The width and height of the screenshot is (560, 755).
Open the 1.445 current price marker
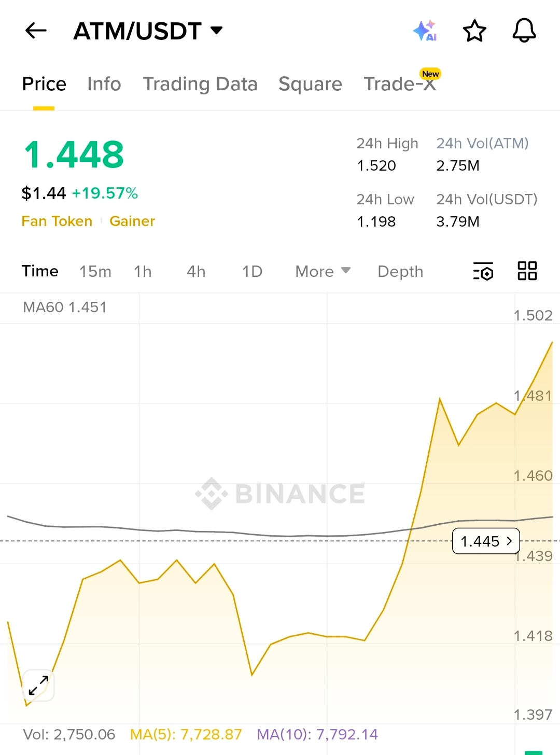coord(486,541)
